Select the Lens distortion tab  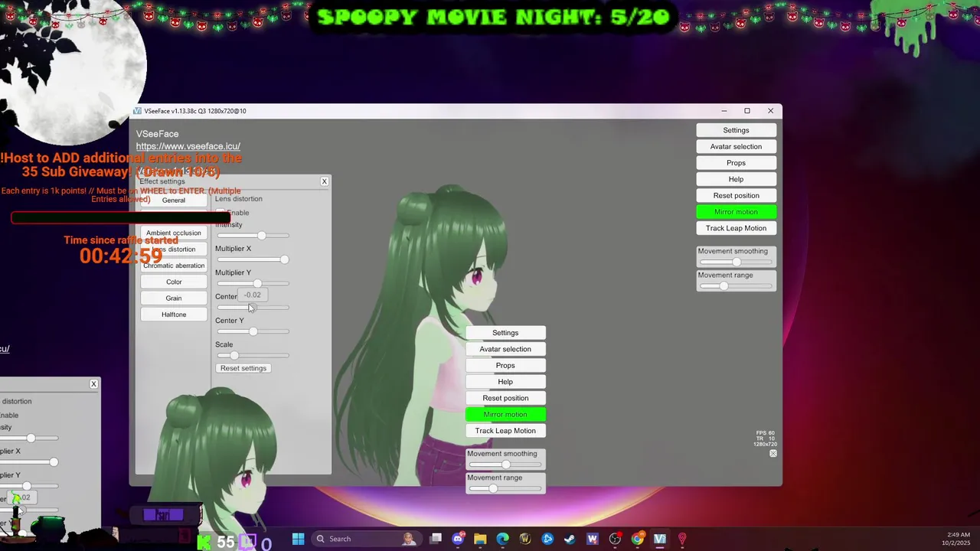coord(174,249)
